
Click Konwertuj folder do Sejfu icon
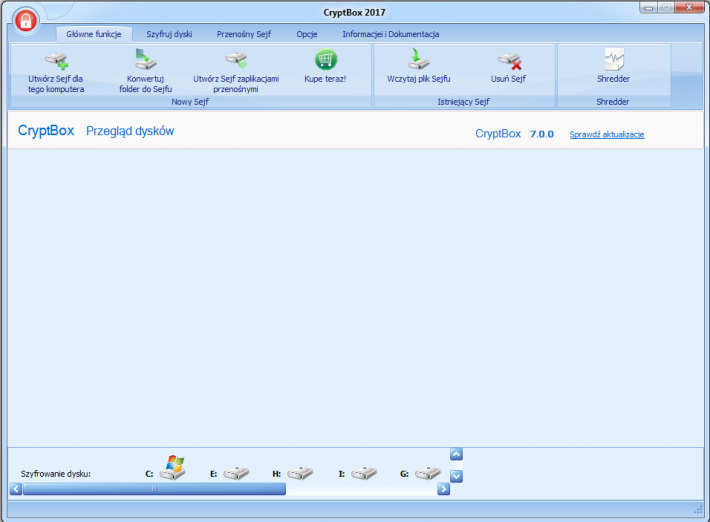pos(145,59)
